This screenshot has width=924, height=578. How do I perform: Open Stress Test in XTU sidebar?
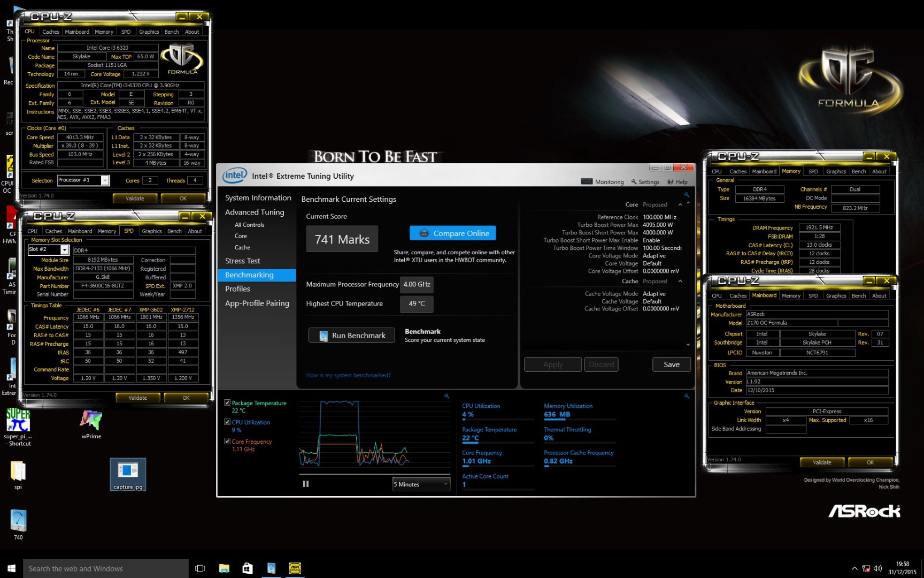click(x=243, y=261)
